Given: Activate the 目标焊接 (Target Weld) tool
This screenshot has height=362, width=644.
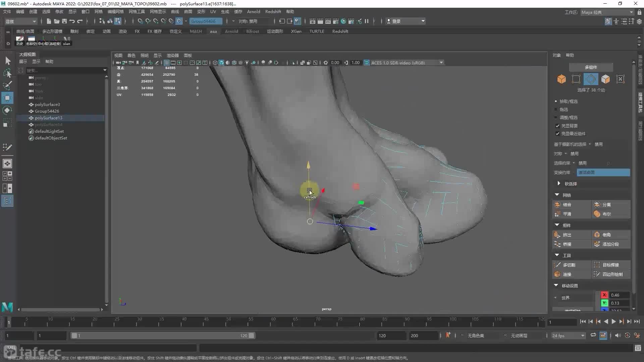Looking at the screenshot, I should 611,265.
